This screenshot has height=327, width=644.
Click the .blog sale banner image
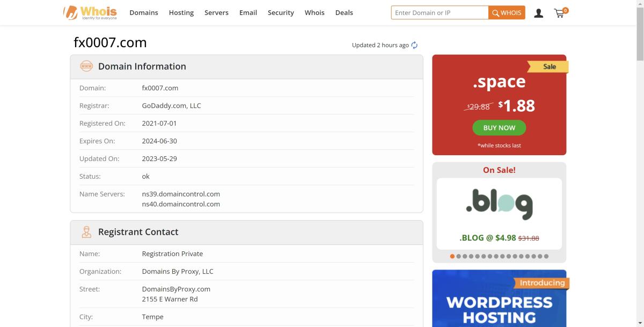click(x=499, y=204)
